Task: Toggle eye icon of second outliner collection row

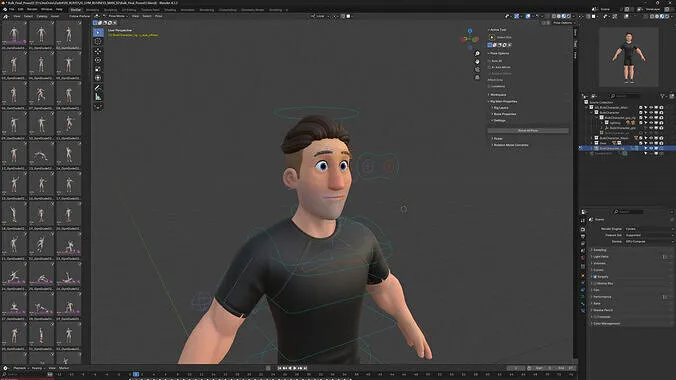Action: click(651, 113)
